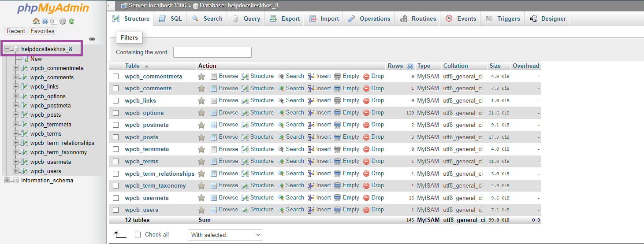This screenshot has height=244, width=644.
Task: Open wpcb_term_relationships table name link
Action: [x=160, y=174]
